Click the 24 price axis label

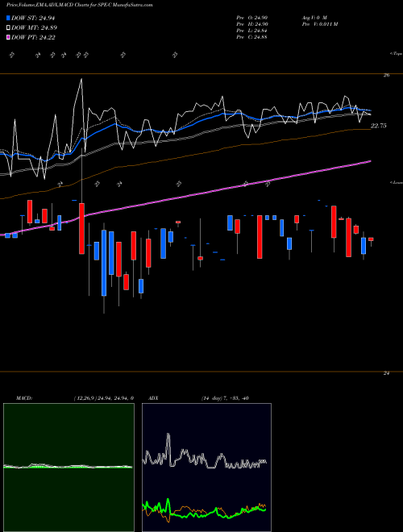click(x=386, y=373)
